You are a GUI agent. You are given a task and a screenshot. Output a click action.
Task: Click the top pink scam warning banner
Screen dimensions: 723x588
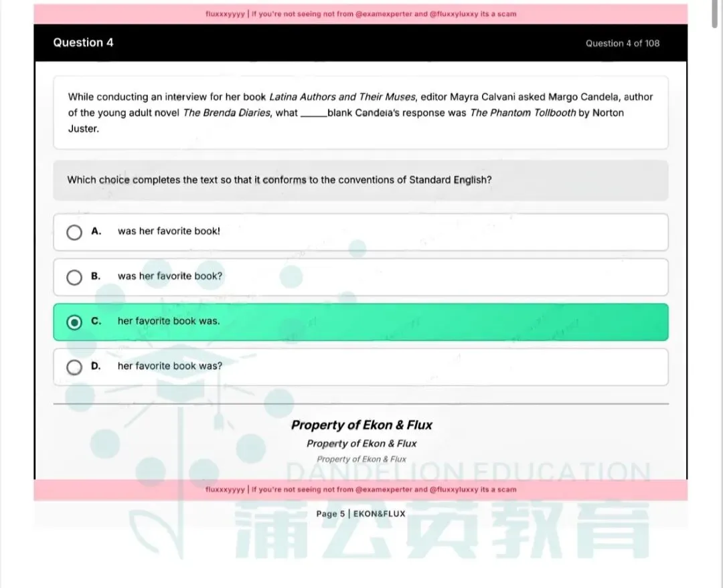pyautogui.click(x=361, y=13)
